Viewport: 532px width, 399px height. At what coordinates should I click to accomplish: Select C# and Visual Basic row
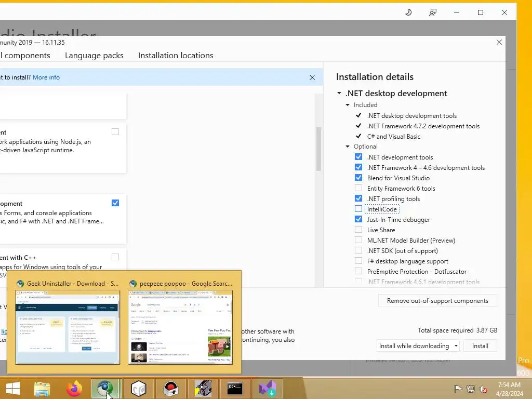(x=394, y=137)
